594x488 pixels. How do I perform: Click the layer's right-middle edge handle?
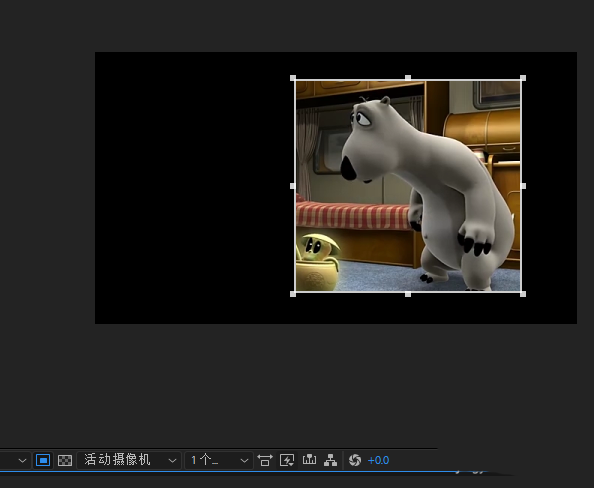coord(524,186)
